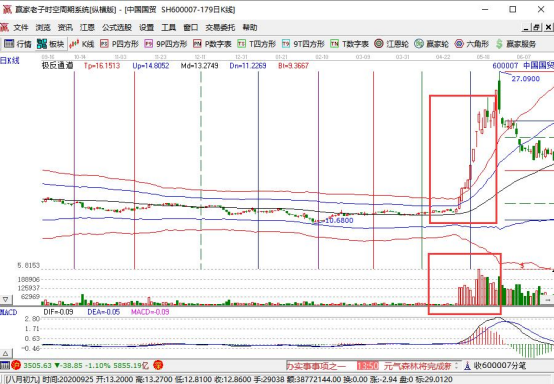The width and height of the screenshot is (554, 384).
Task: Open the 资讯 menu
Action: 65,28
